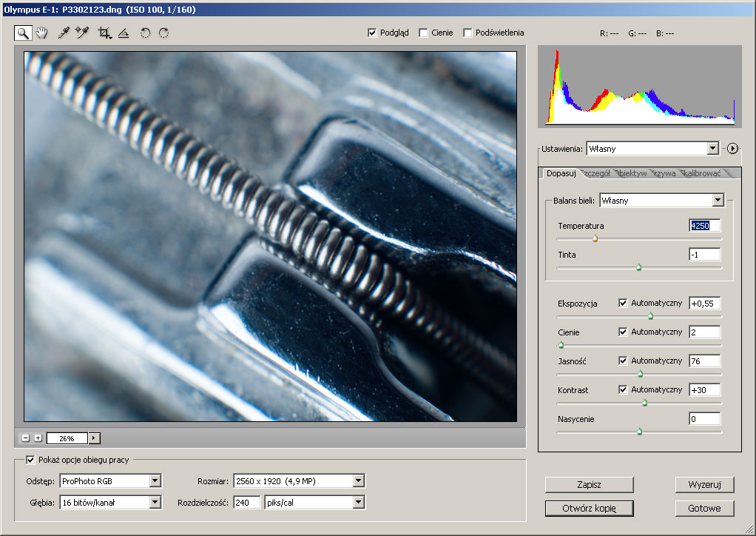Switch to the Krzywa tab
756x536 pixels.
pos(664,173)
